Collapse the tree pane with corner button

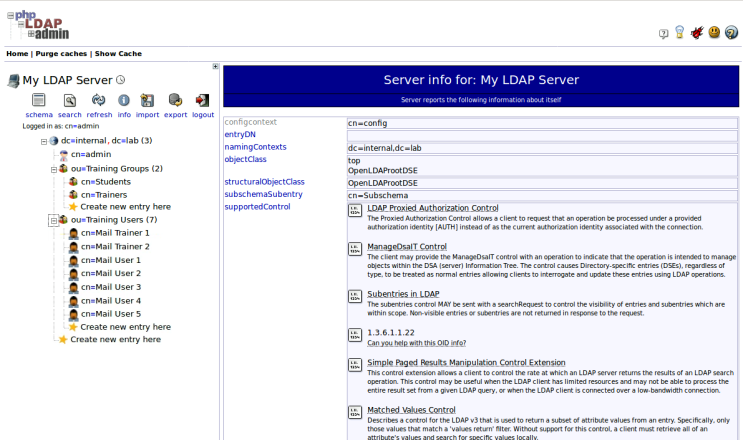(x=216, y=66)
